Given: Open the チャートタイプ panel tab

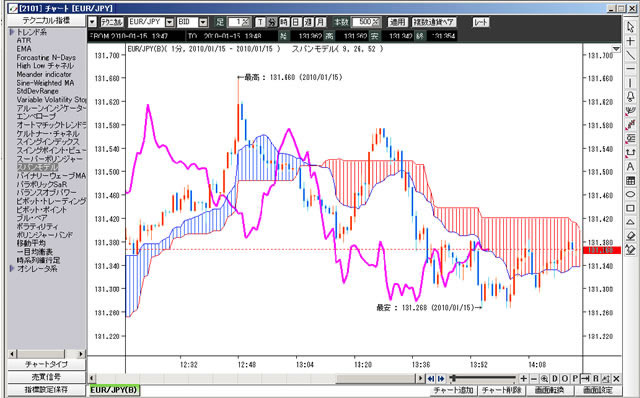Looking at the screenshot, I should coord(46,364).
